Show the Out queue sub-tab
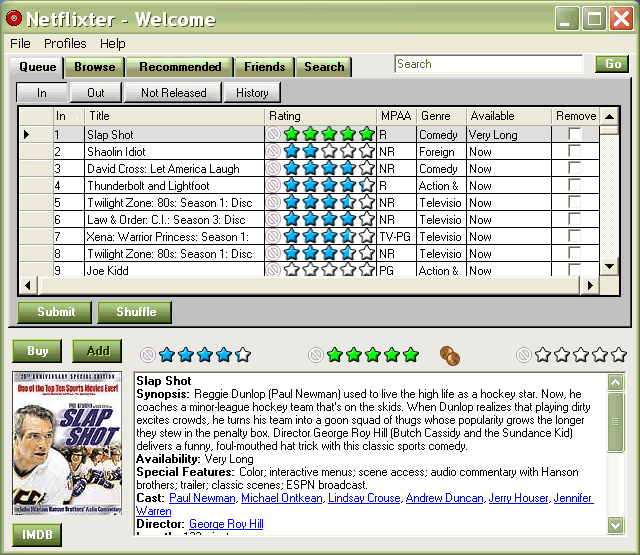 (96, 93)
